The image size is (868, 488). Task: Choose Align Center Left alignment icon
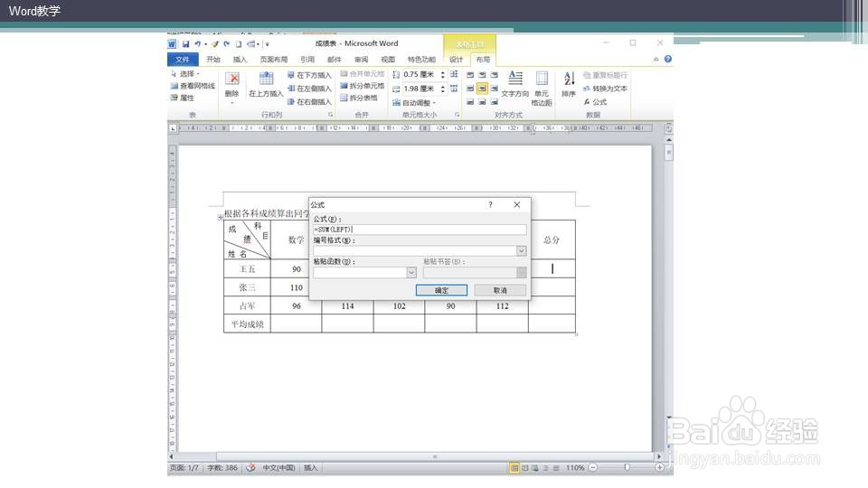pyautogui.click(x=470, y=89)
